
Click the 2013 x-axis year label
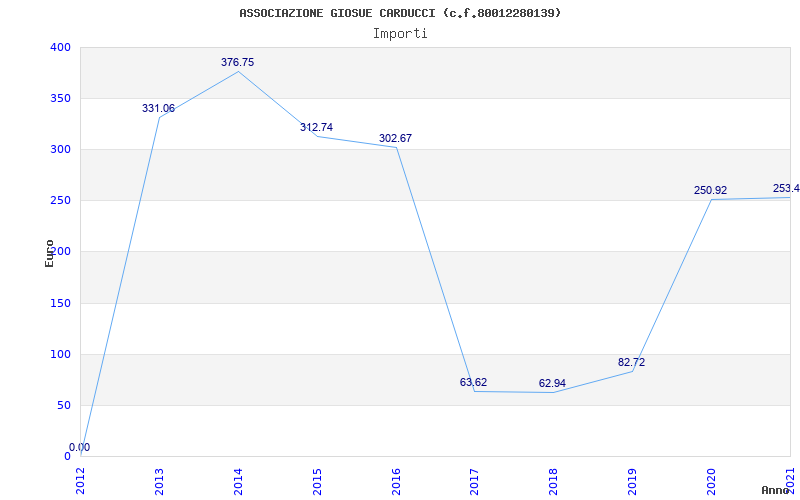pyautogui.click(x=160, y=482)
